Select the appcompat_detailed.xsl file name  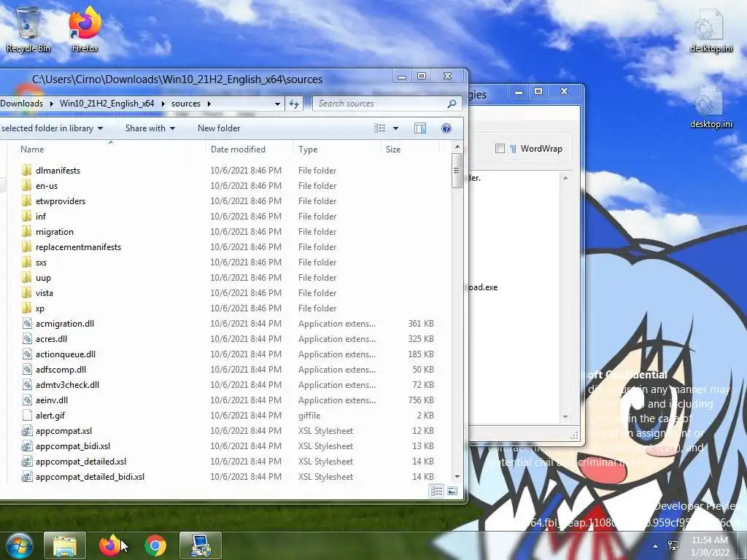(81, 461)
